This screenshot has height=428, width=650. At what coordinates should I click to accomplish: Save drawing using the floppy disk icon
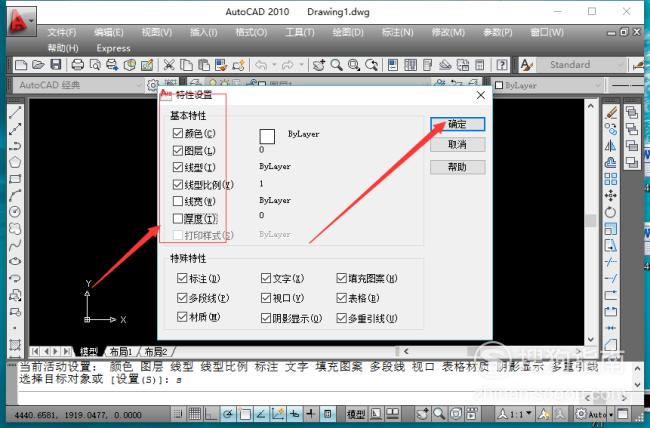(x=56, y=65)
